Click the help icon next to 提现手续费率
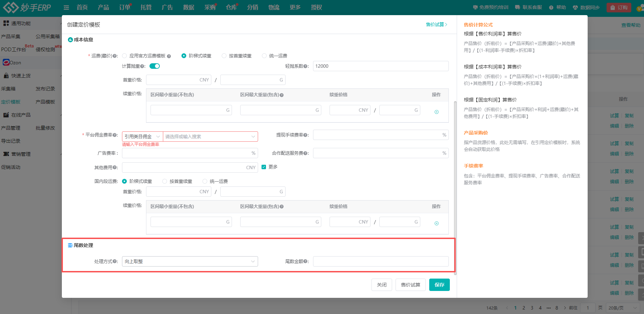The height and width of the screenshot is (314, 644). 306,135
